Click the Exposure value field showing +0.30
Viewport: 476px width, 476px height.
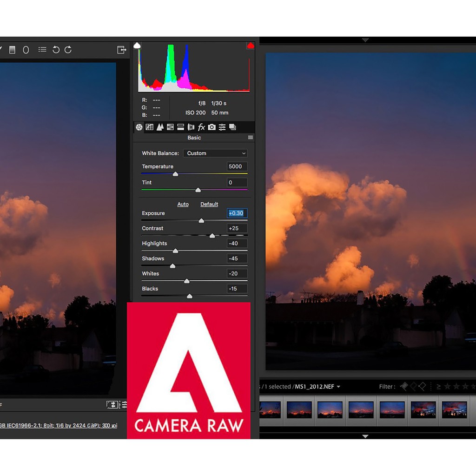tap(237, 213)
